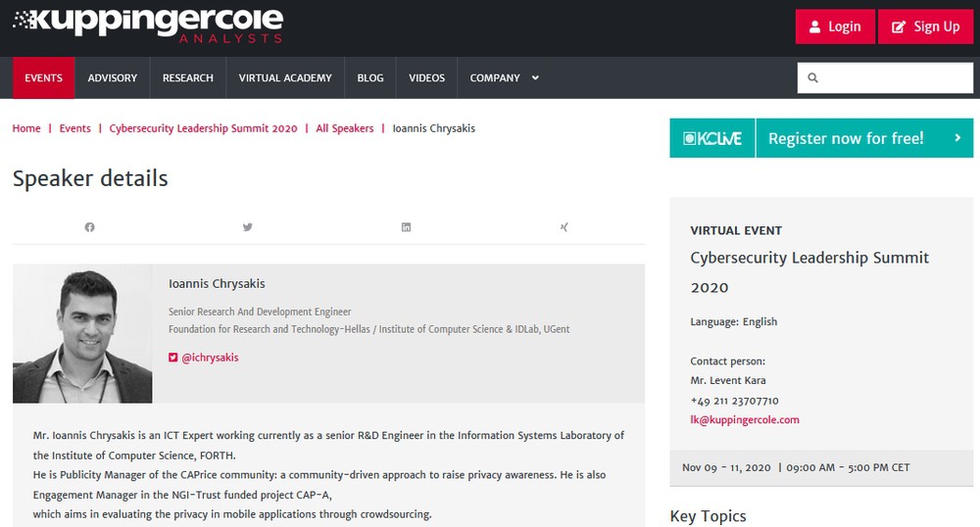Share the page on Twitter

click(x=248, y=227)
